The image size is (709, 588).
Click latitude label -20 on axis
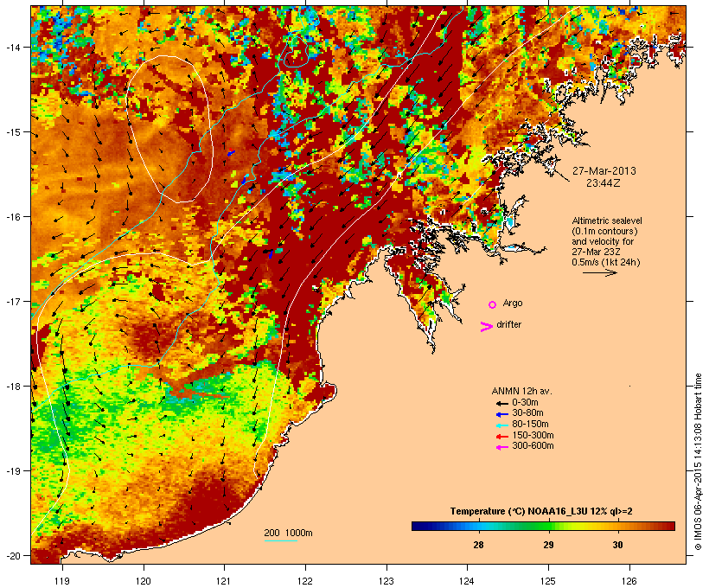tap(11, 555)
